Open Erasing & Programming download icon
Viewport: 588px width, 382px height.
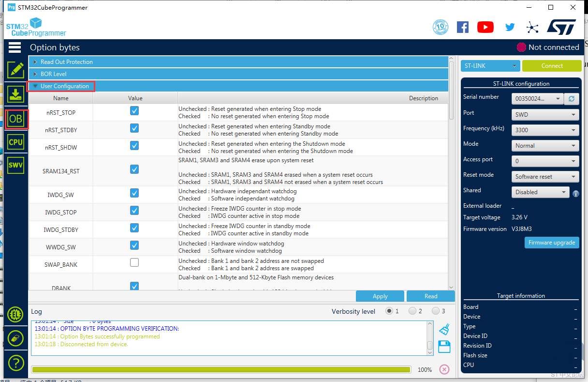point(16,94)
